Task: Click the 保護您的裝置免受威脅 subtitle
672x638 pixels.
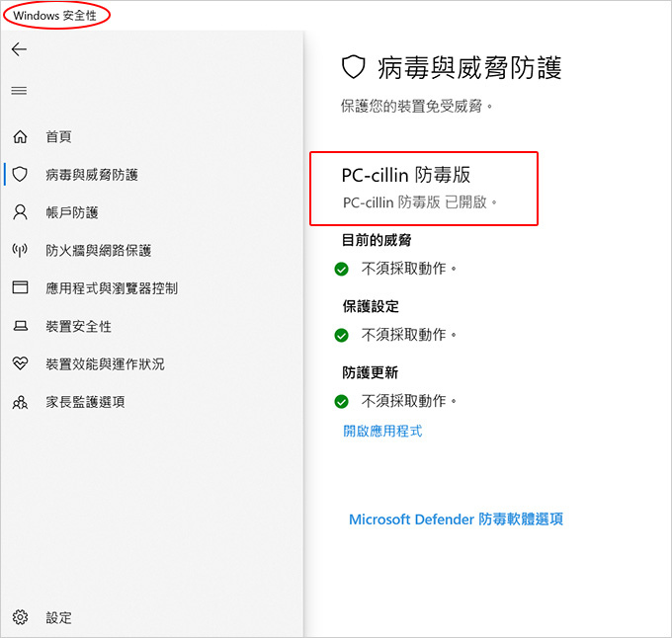Action: coord(416,106)
